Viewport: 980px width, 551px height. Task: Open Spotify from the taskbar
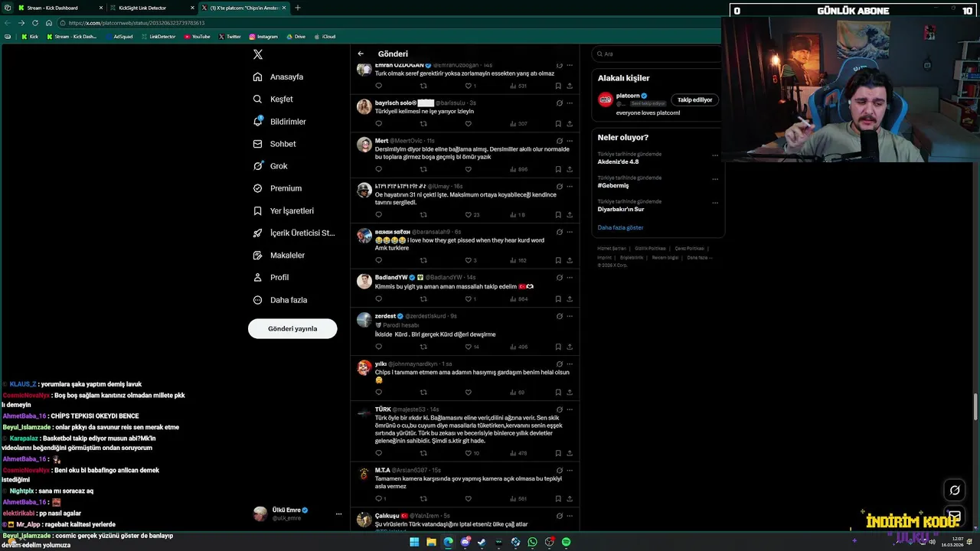pyautogui.click(x=566, y=542)
